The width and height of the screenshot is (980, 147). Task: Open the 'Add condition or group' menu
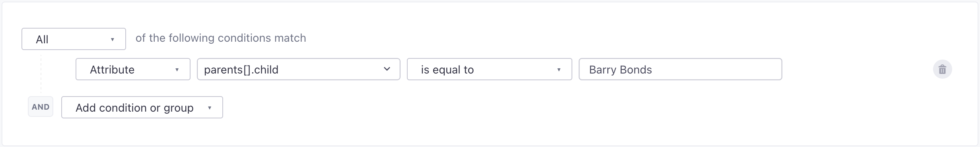[x=142, y=107]
